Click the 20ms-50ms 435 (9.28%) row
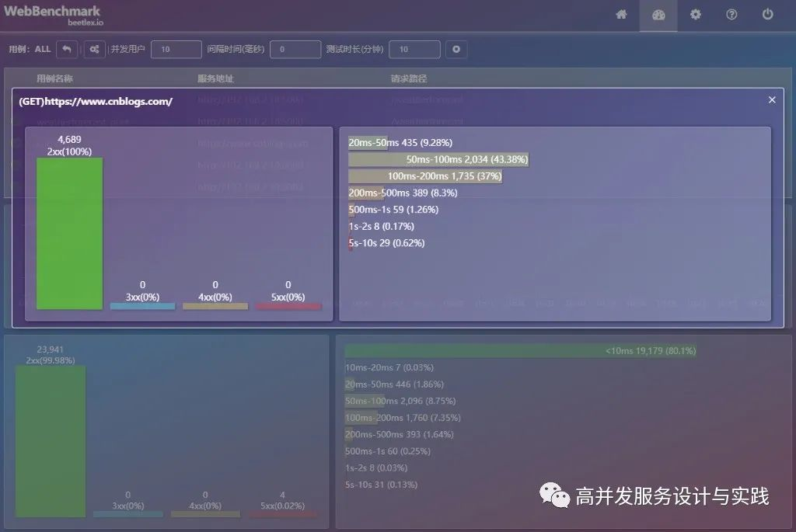The height and width of the screenshot is (532, 796). [x=400, y=142]
